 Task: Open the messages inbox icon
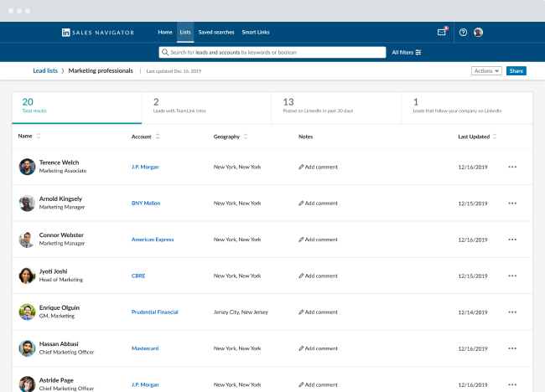[442, 33]
